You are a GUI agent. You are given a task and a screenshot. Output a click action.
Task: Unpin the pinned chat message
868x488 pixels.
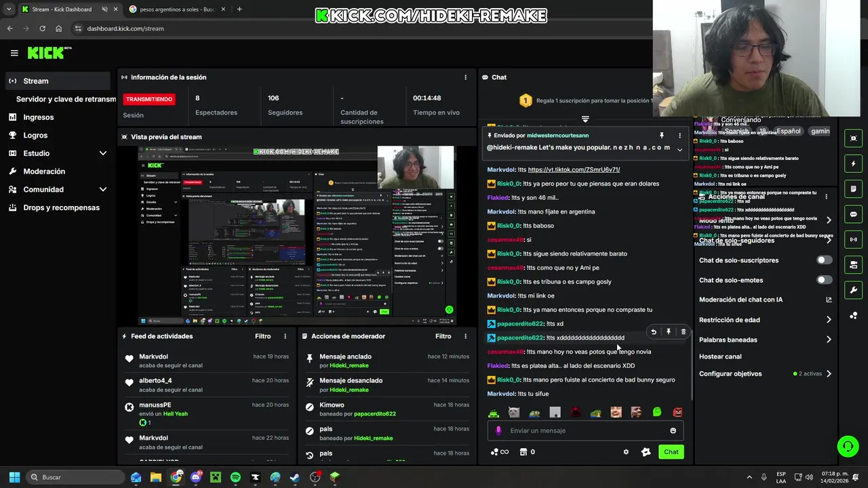pyautogui.click(x=662, y=136)
